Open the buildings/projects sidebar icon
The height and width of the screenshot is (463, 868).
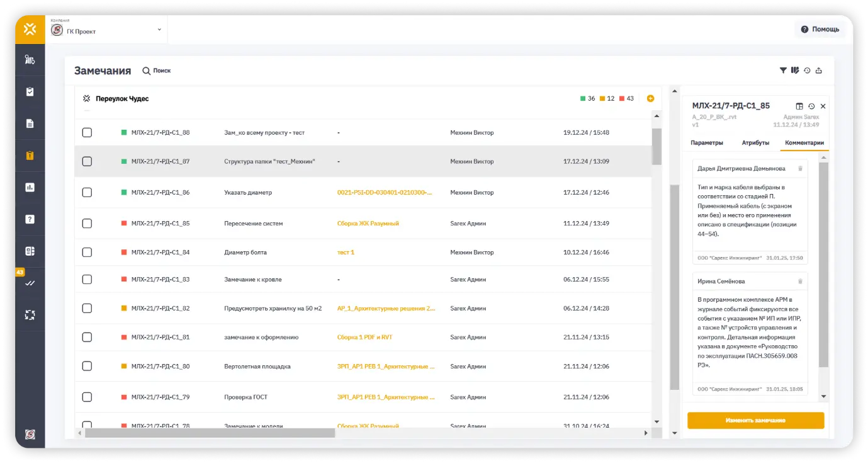pos(30,60)
